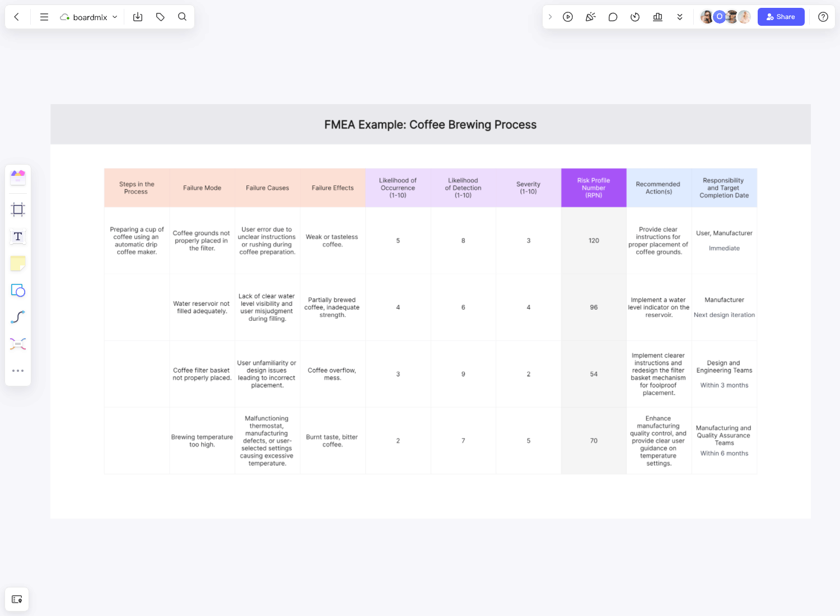
Task: Click 'Coffee filter basket not properly placed' cell
Action: [x=202, y=374]
